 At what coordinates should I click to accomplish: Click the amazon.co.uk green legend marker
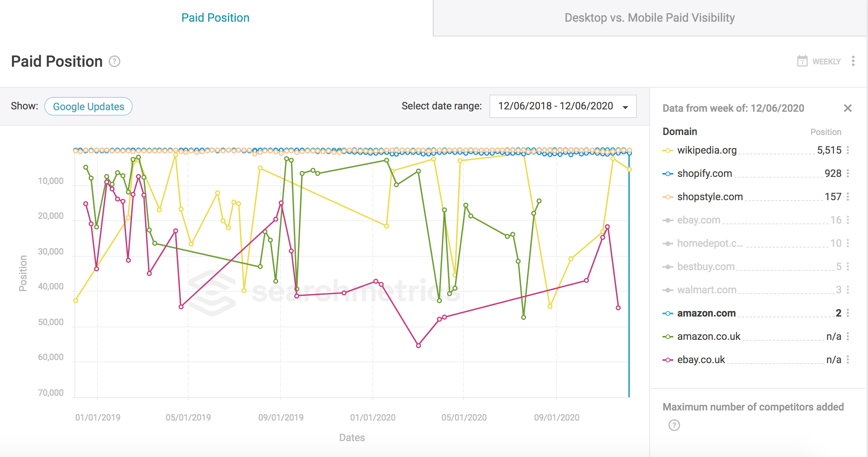click(x=667, y=337)
